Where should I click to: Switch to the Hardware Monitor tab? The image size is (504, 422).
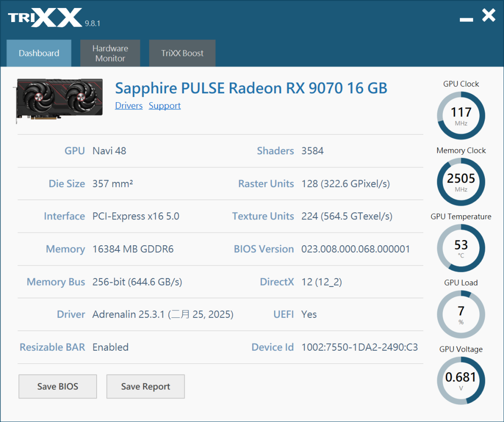click(110, 53)
